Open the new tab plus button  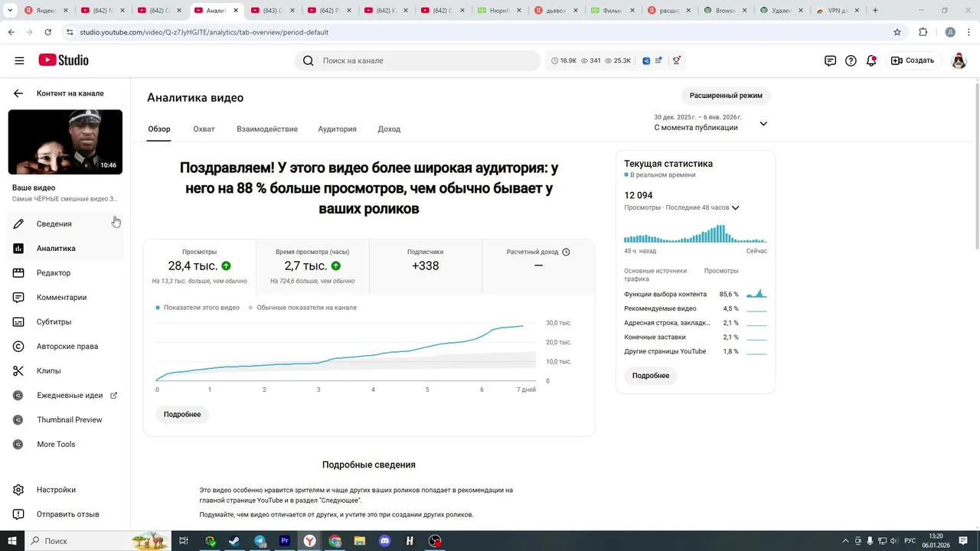(875, 11)
